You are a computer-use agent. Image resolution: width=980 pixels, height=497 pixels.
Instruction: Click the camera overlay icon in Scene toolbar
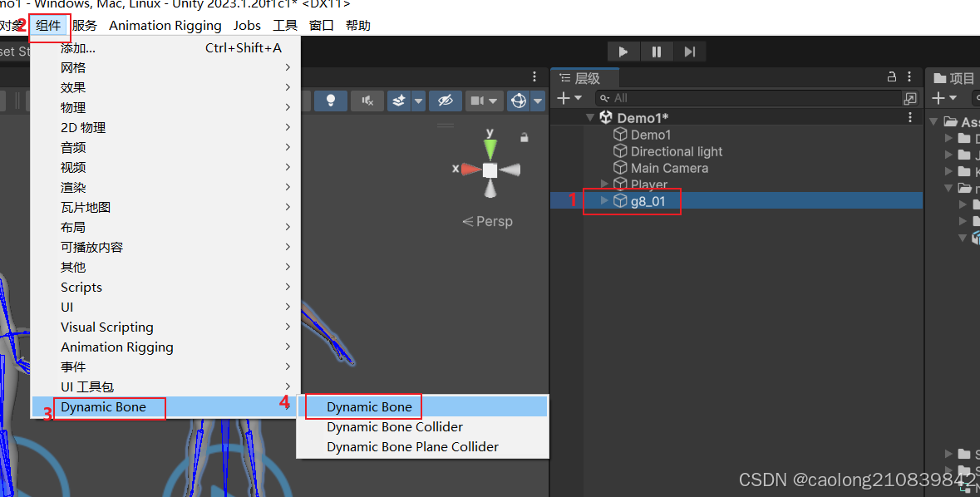click(x=478, y=101)
